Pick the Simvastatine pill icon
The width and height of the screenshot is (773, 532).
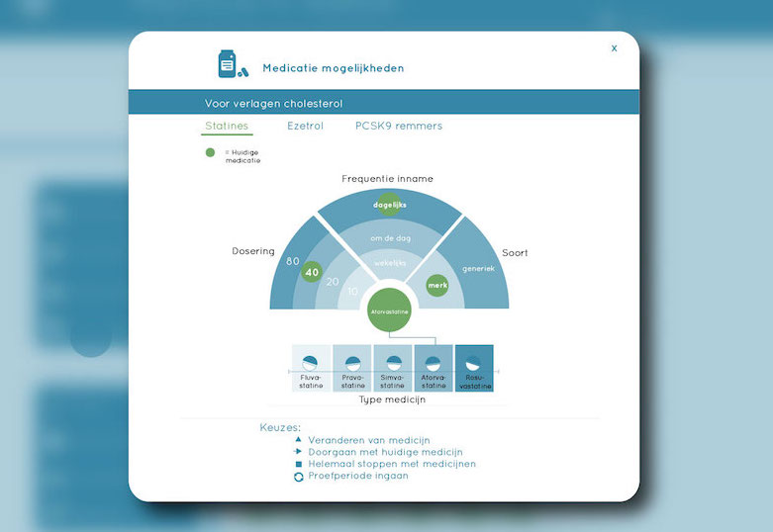(393, 362)
